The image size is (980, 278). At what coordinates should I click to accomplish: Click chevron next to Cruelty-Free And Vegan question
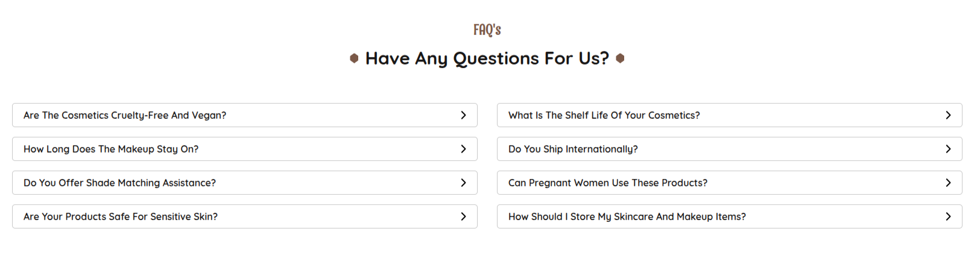463,115
